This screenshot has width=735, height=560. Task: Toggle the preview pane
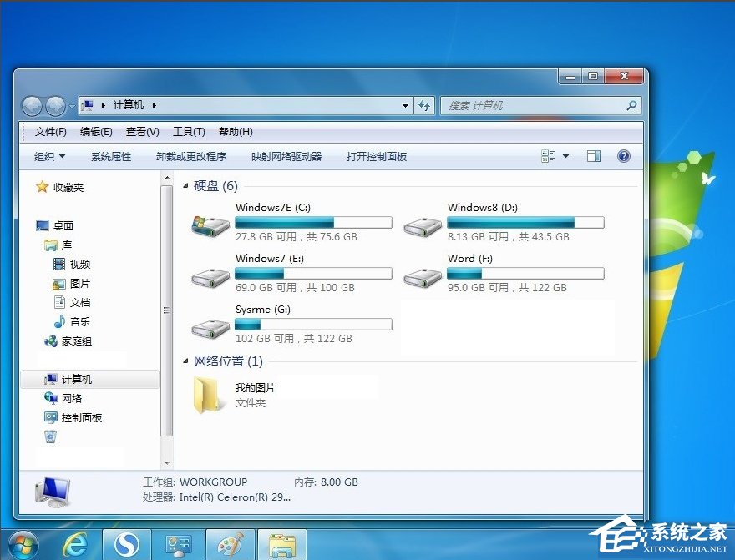[595, 156]
